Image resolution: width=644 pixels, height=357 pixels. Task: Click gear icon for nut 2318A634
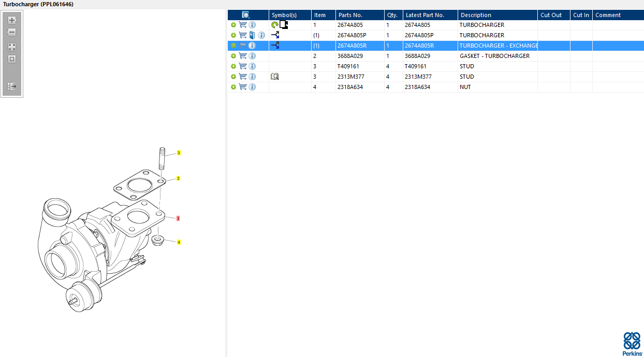233,87
